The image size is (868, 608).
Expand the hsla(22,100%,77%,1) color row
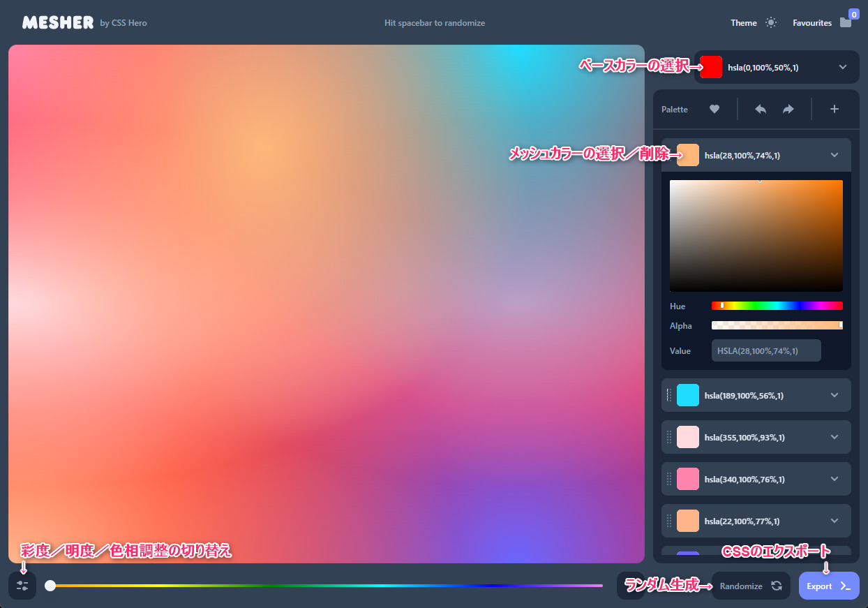[x=835, y=521]
